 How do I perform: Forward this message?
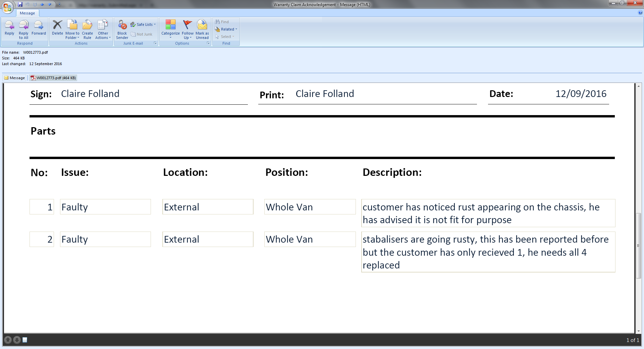click(x=39, y=28)
